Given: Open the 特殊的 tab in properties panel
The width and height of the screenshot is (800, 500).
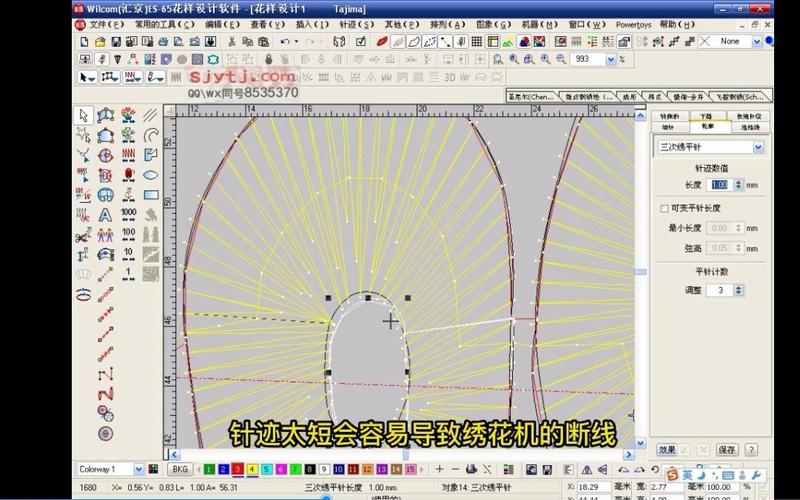Looking at the screenshot, I should coord(670,116).
